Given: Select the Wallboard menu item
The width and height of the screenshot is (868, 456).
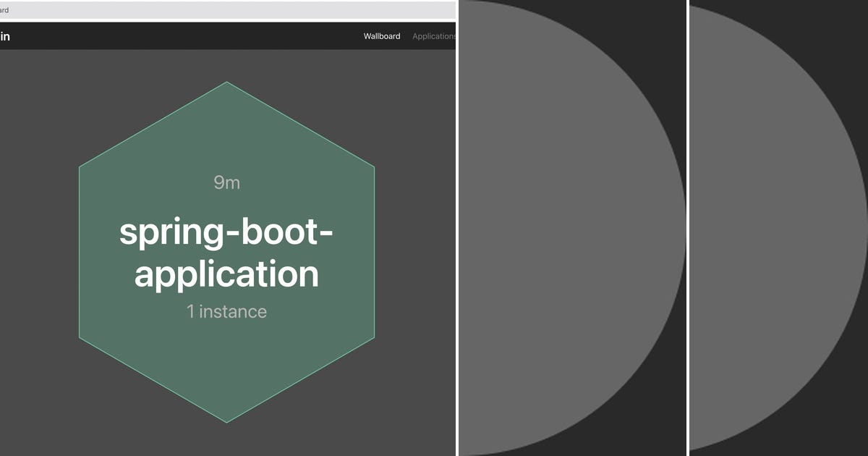Looking at the screenshot, I should pos(381,36).
